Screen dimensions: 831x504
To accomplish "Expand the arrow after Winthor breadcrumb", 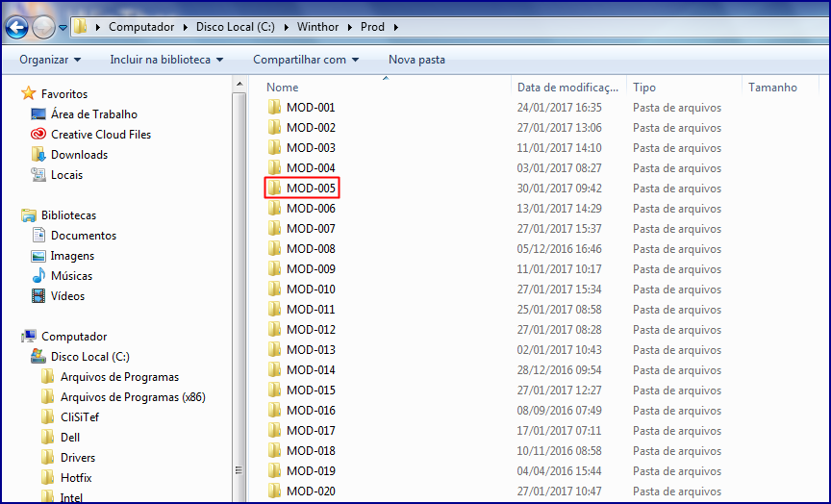I will coord(350,27).
